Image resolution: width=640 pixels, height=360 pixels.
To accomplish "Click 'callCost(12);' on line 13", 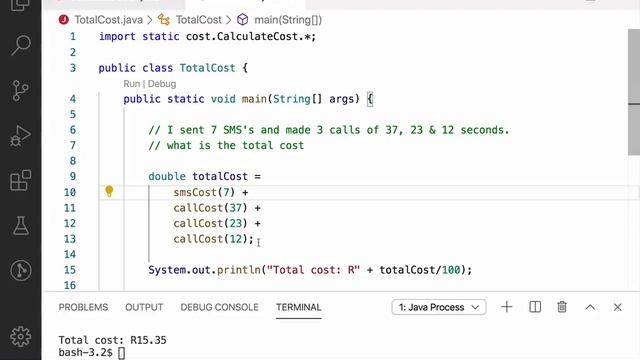I will click(x=213, y=239).
